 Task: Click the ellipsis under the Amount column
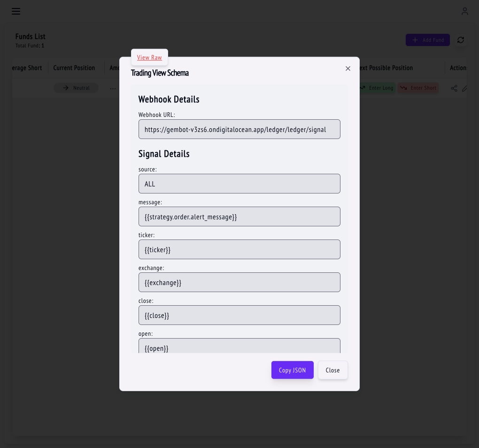click(x=113, y=88)
